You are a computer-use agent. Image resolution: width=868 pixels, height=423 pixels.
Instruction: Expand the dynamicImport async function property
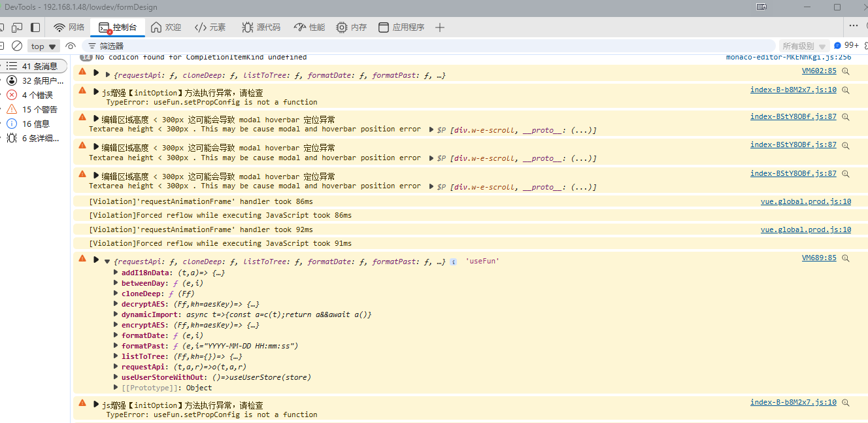click(117, 314)
